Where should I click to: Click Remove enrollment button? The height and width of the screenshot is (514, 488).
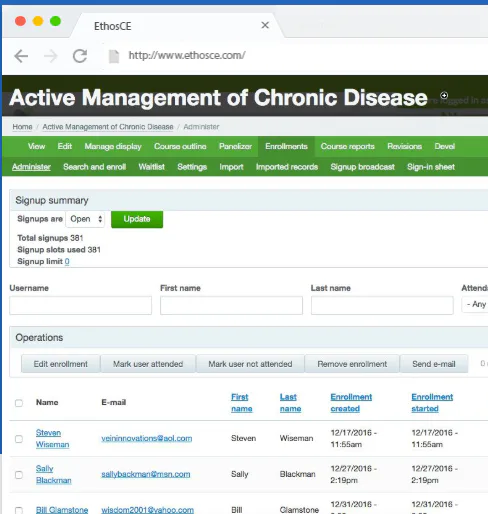pos(352,364)
